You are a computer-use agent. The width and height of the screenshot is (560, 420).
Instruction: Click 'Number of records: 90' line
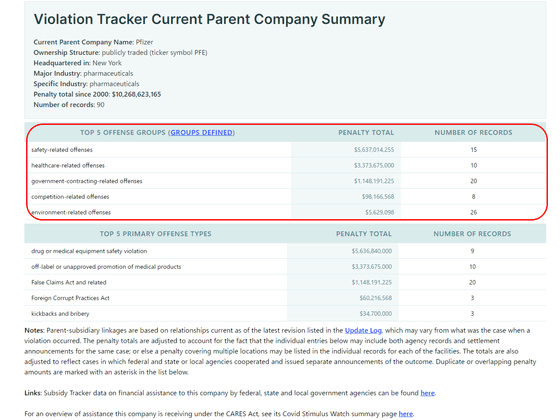point(69,105)
